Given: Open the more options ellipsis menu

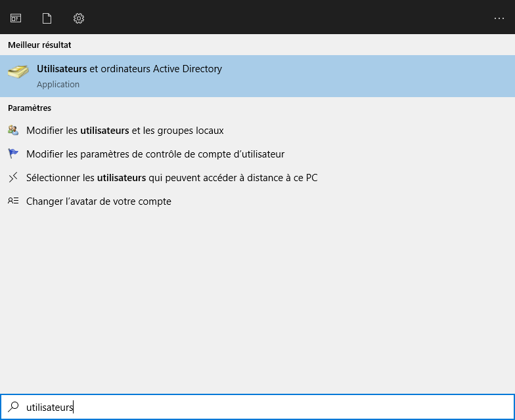Looking at the screenshot, I should pos(499,18).
